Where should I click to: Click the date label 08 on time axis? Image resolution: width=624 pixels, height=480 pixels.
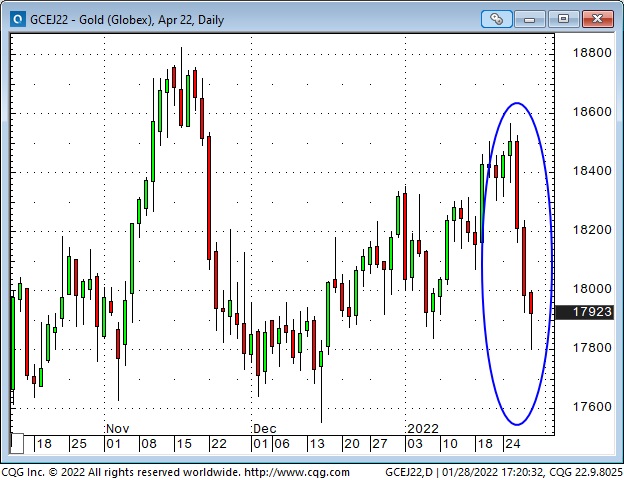[x=148, y=444]
